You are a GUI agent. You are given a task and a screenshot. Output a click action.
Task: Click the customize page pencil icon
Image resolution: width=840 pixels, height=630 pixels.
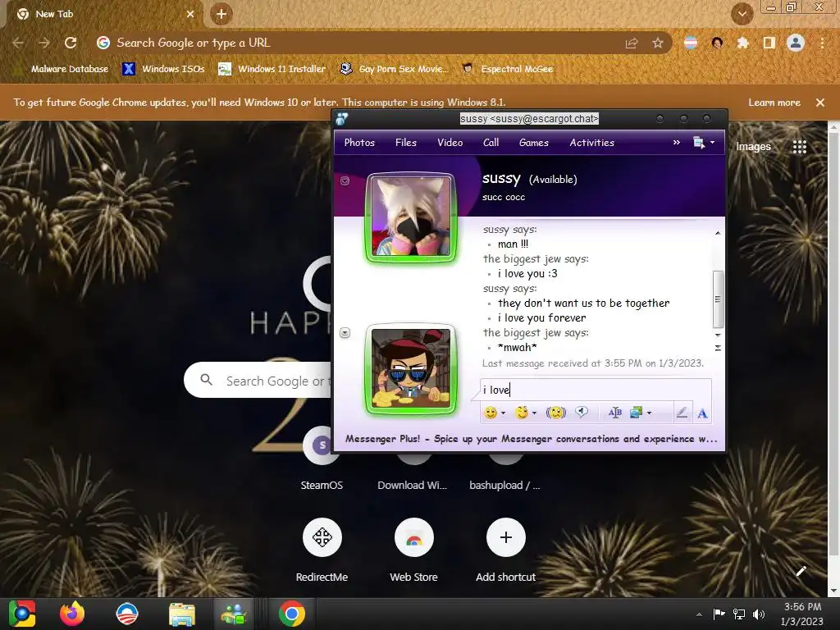801,571
